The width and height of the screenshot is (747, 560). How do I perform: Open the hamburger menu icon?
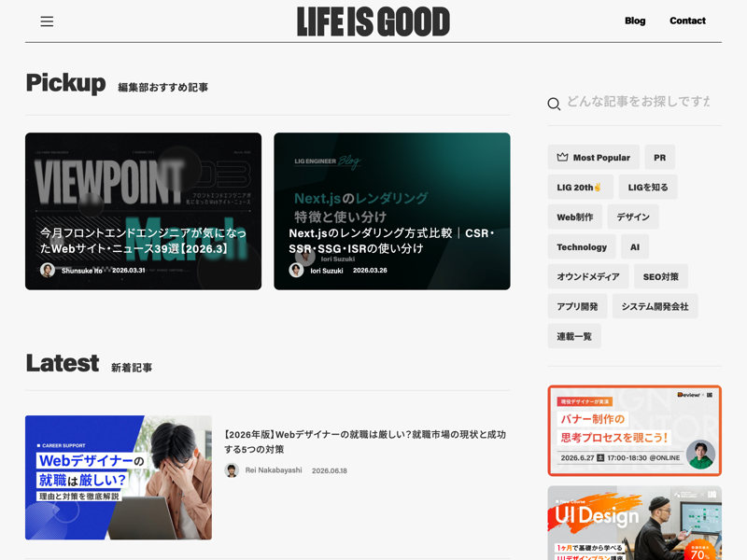pos(47,21)
